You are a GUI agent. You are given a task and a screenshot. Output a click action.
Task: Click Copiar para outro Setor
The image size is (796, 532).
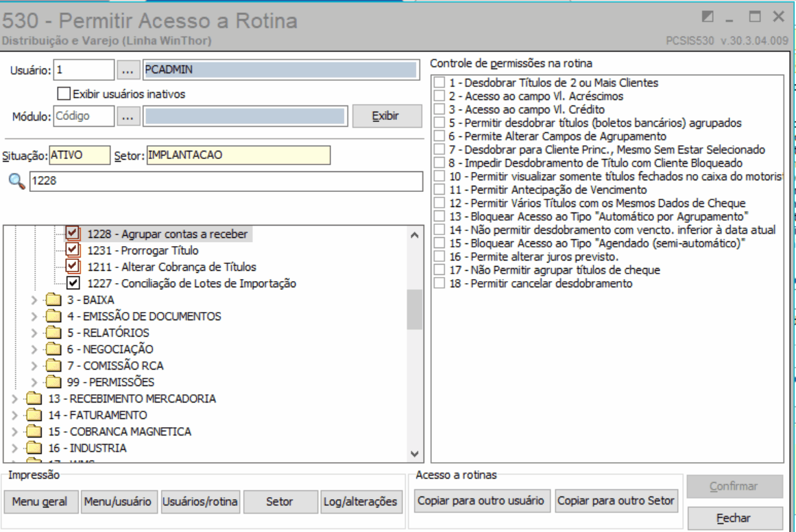point(616,501)
